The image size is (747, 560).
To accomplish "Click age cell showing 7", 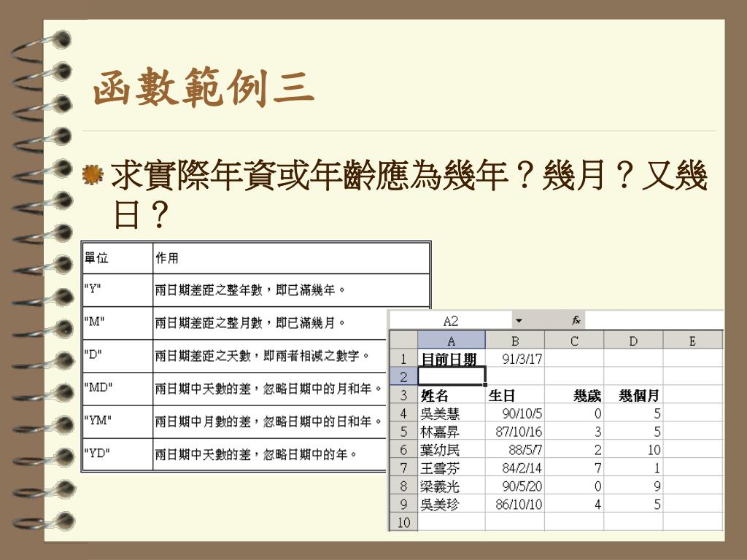I will coord(574,467).
